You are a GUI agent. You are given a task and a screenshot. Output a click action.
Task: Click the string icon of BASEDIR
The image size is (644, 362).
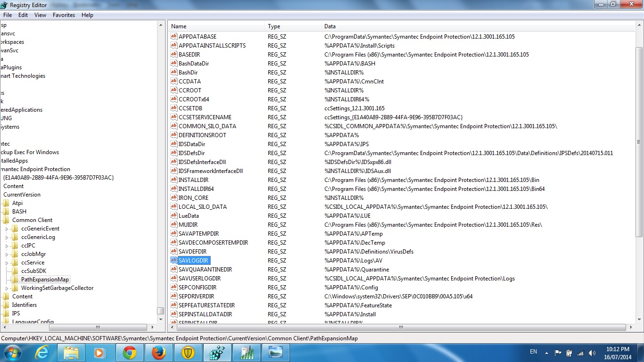[173, 54]
